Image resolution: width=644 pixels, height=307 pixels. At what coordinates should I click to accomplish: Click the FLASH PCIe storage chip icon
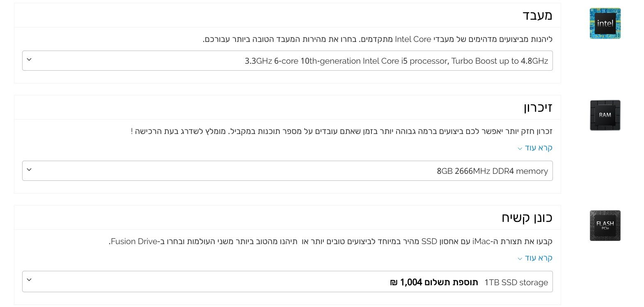tap(605, 225)
